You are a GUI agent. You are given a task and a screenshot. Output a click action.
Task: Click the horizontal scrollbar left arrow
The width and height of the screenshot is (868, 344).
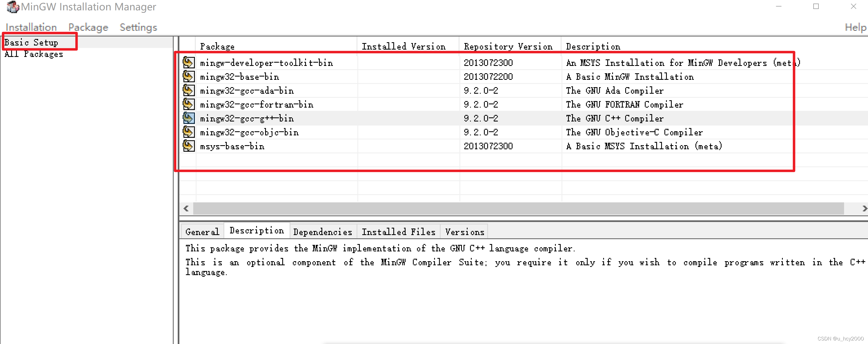coord(186,208)
